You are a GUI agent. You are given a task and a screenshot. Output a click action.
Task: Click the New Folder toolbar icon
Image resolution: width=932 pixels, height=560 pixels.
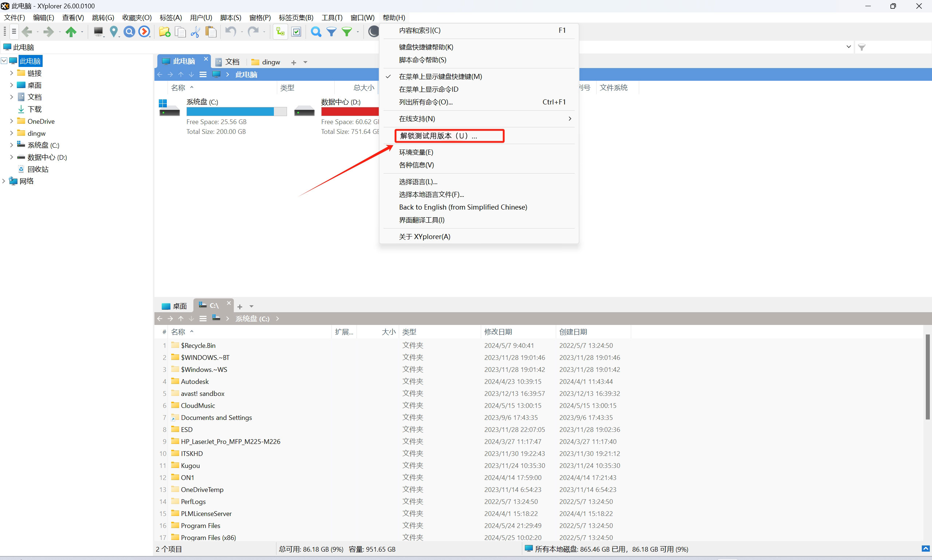[x=164, y=32]
